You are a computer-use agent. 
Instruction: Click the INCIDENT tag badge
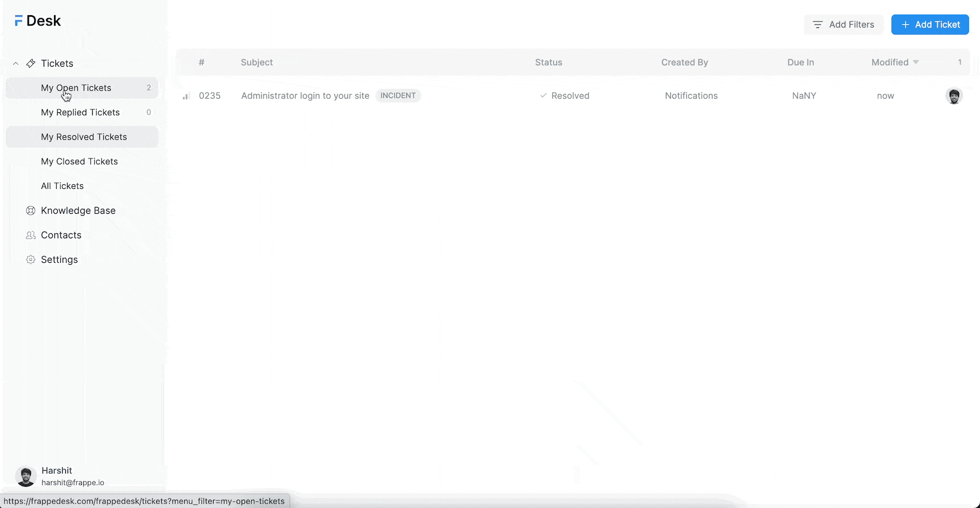click(398, 96)
